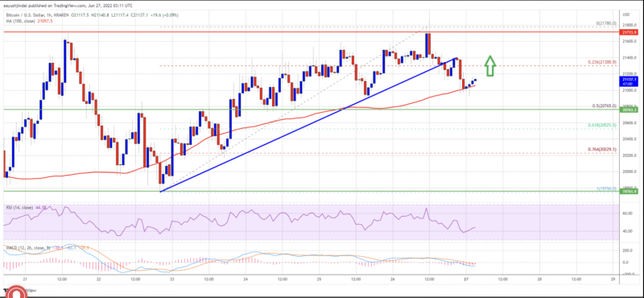The width and height of the screenshot is (644, 298).
Task: Click the 0.764 Fibonacci level label
Action: coord(602,149)
